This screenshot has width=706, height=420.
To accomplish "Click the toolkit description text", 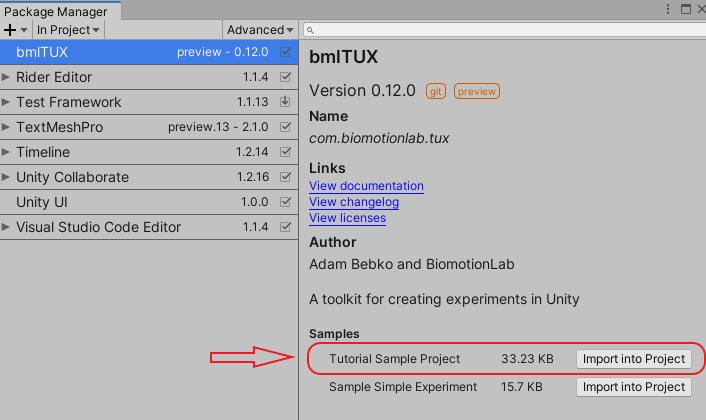I will (444, 299).
